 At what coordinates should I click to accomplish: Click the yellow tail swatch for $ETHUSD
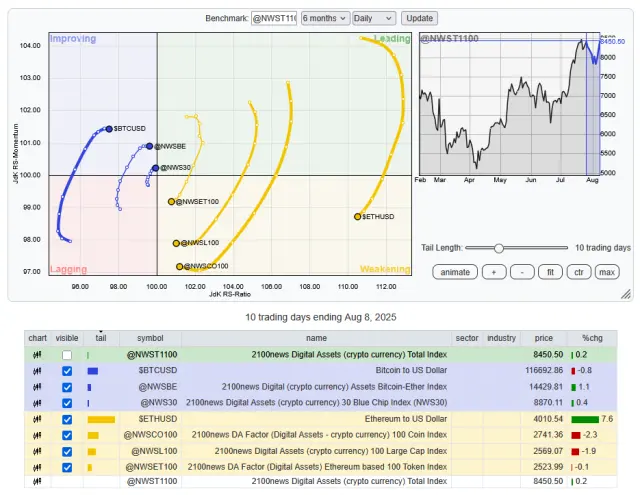coord(101,419)
